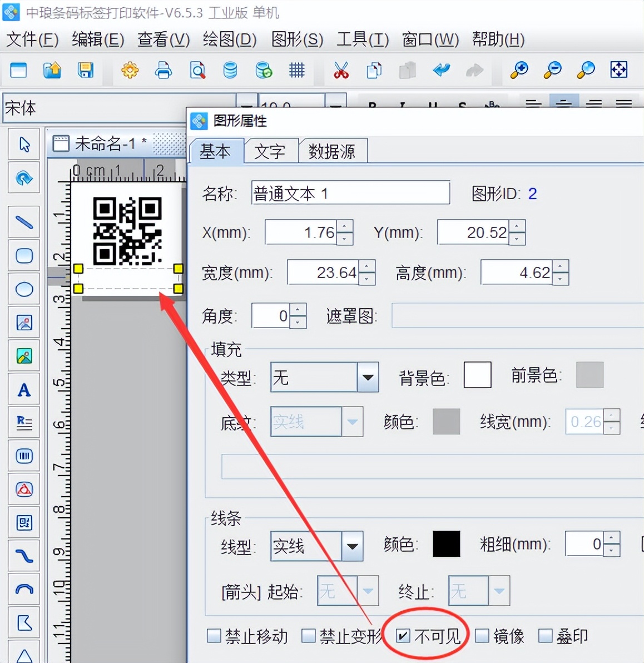Image resolution: width=644 pixels, height=663 pixels.
Task: Decrease Y(mm) value with down stepper
Action: tap(517, 239)
